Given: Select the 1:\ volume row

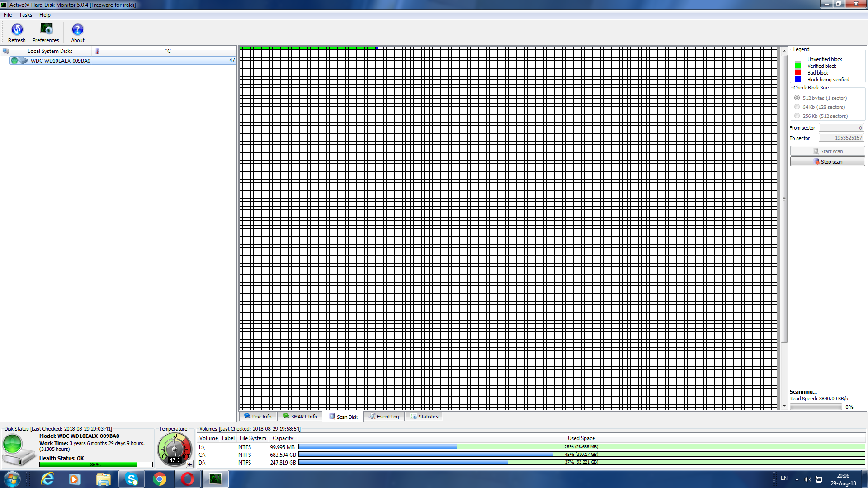Looking at the screenshot, I should (531, 447).
